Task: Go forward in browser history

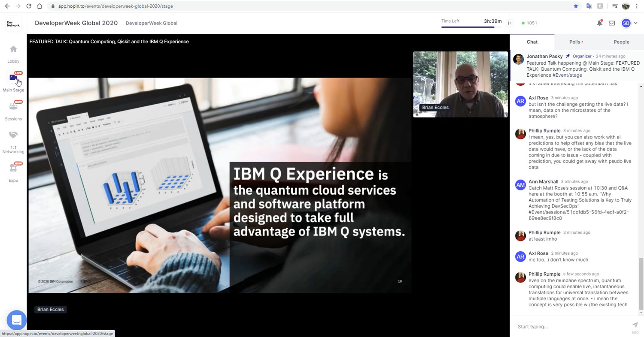Action: point(18,6)
